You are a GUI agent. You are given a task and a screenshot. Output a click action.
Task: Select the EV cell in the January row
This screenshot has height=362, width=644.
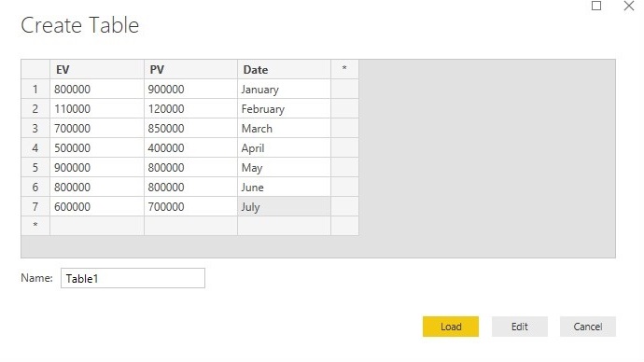pos(97,89)
